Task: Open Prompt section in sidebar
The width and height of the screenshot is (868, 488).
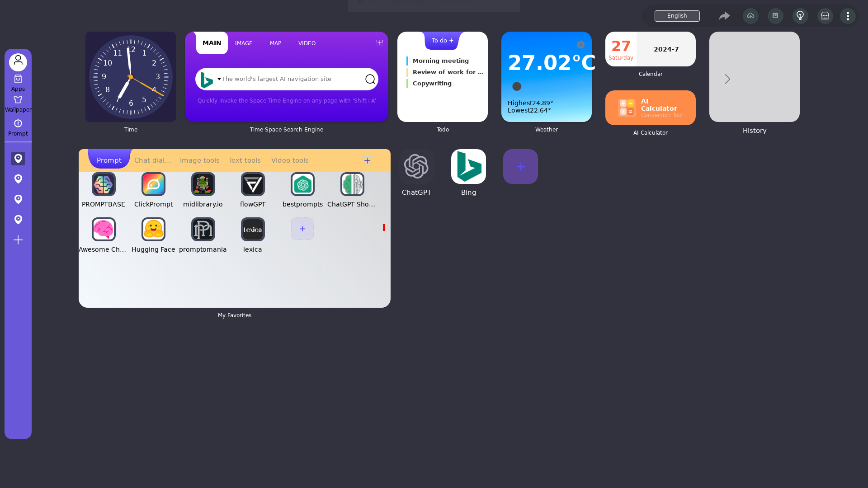Action: point(18,128)
